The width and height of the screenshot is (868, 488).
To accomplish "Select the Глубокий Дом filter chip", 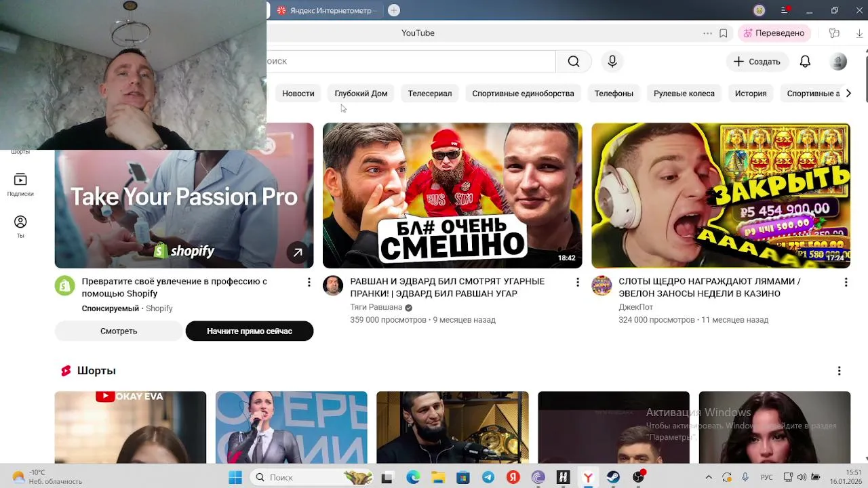I will pyautogui.click(x=361, y=94).
